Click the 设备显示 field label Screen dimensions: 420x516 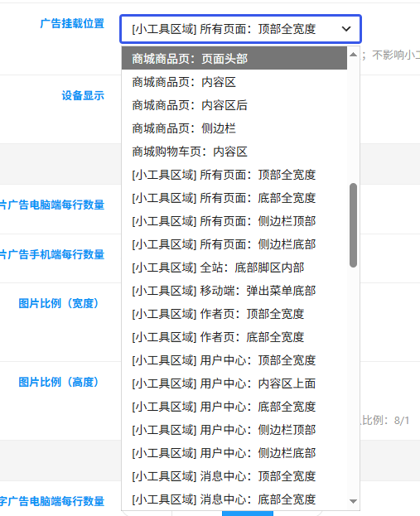pyautogui.click(x=83, y=96)
